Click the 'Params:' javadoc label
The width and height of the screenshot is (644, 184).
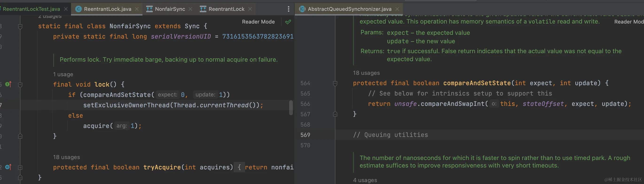pyautogui.click(x=372, y=32)
